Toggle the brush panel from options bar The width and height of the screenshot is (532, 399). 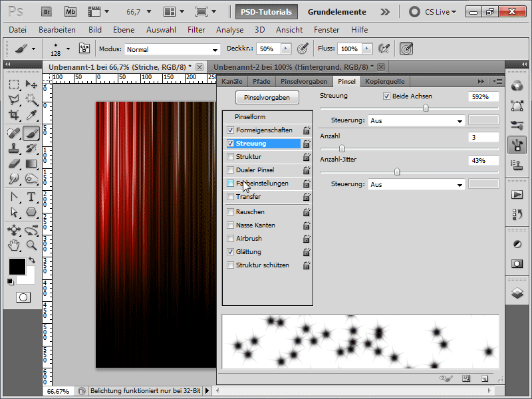point(84,49)
